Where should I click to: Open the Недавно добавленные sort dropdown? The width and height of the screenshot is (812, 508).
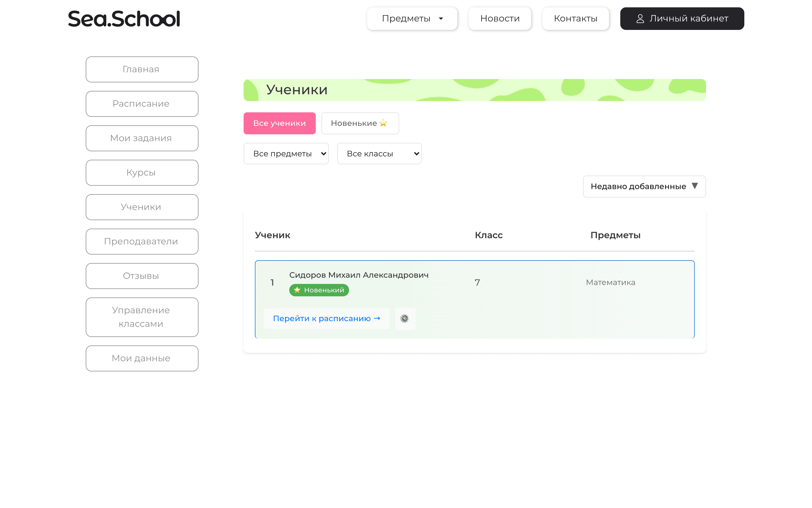(x=644, y=187)
